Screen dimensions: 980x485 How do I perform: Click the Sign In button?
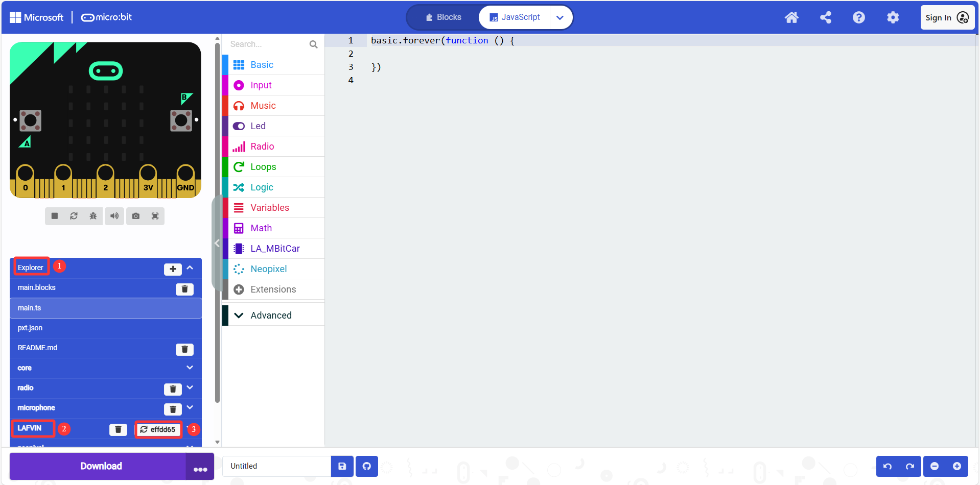click(x=947, y=17)
